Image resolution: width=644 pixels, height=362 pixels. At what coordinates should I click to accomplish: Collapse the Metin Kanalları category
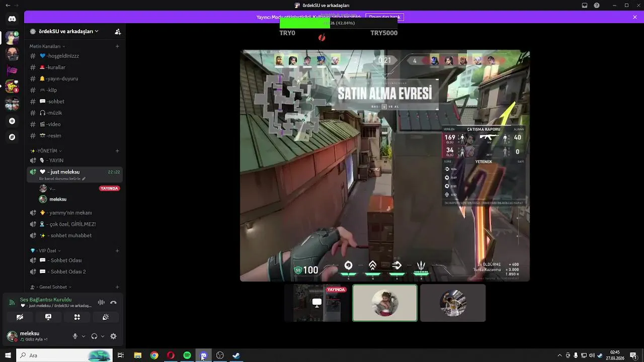click(x=47, y=46)
